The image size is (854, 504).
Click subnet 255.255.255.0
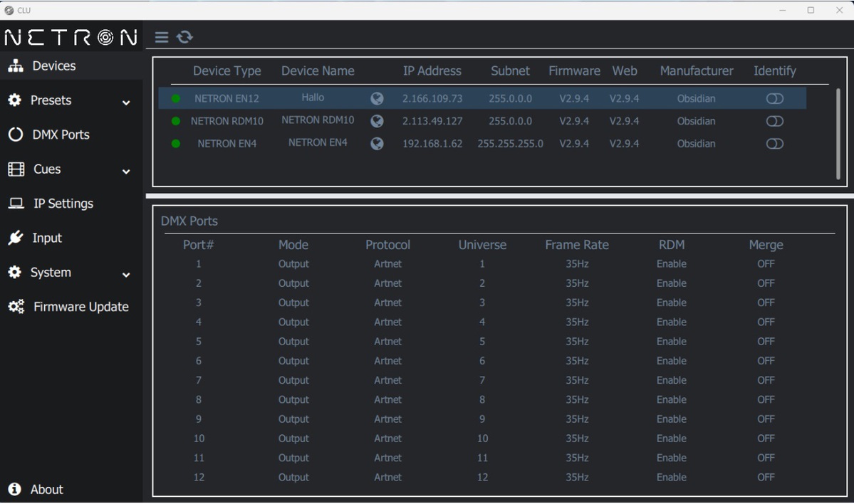(x=510, y=144)
